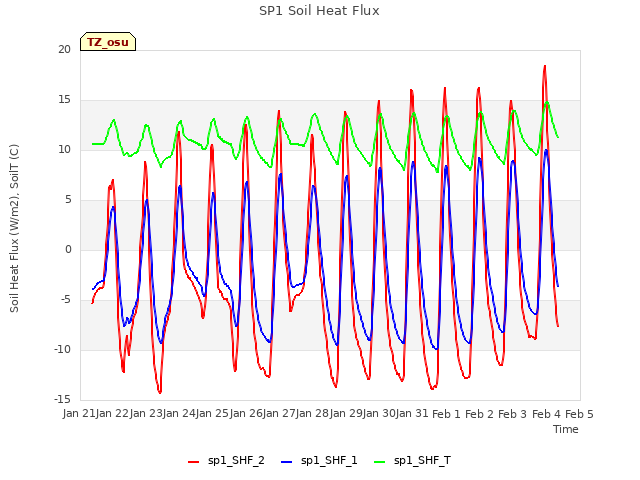Click the Feb 5 x-axis tick label
The image size is (640, 480).
(579, 414)
